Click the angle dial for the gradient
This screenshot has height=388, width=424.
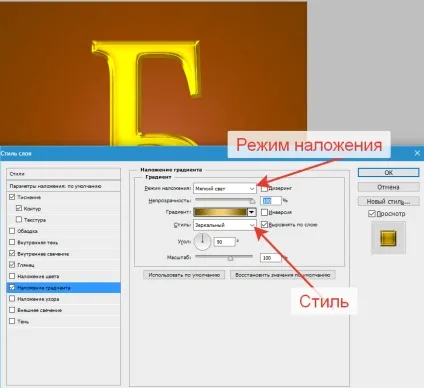point(202,241)
